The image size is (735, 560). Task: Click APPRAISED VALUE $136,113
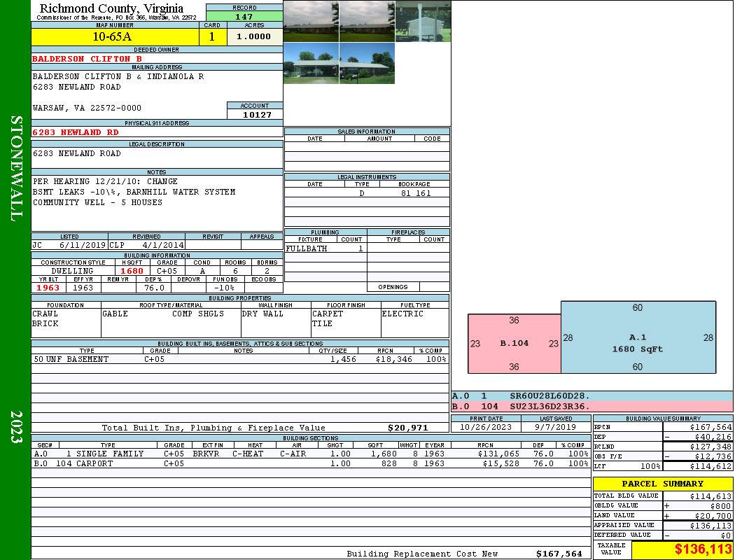click(x=710, y=526)
